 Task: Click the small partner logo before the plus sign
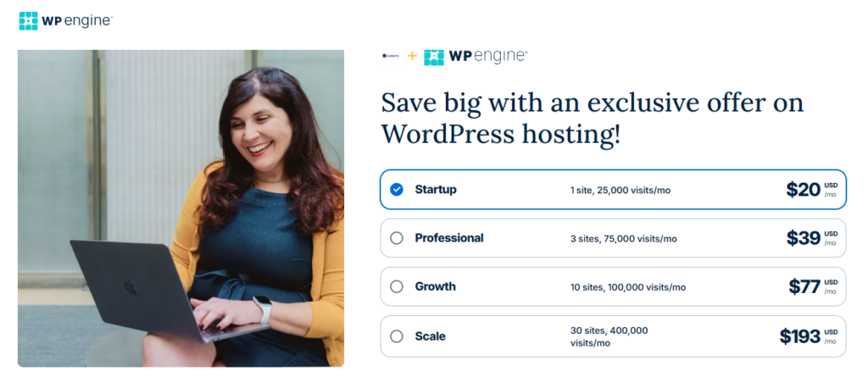[x=390, y=56]
